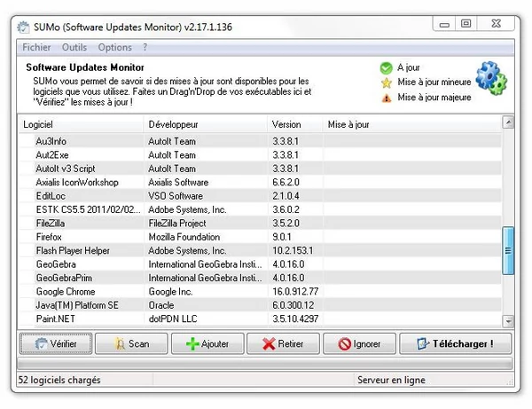Select the Flash Player Helper row

point(260,250)
